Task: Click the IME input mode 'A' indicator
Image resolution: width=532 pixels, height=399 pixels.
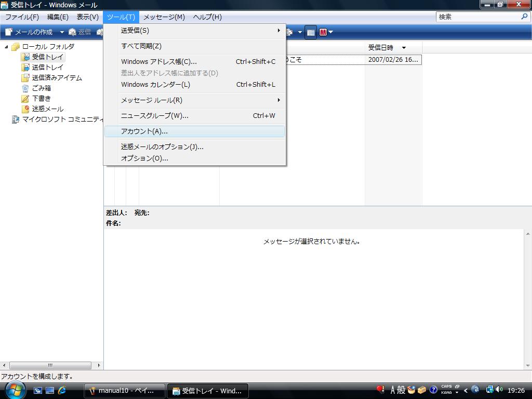Action: [393, 390]
